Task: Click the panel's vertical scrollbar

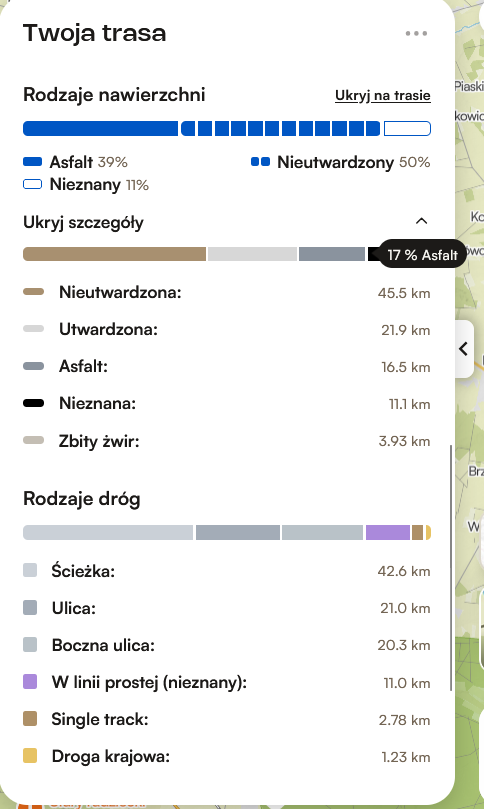Action: (x=451, y=568)
